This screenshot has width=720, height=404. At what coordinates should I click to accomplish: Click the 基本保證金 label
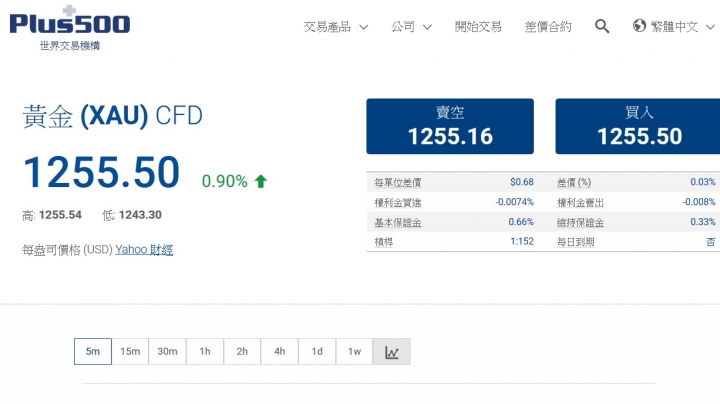coord(398,223)
